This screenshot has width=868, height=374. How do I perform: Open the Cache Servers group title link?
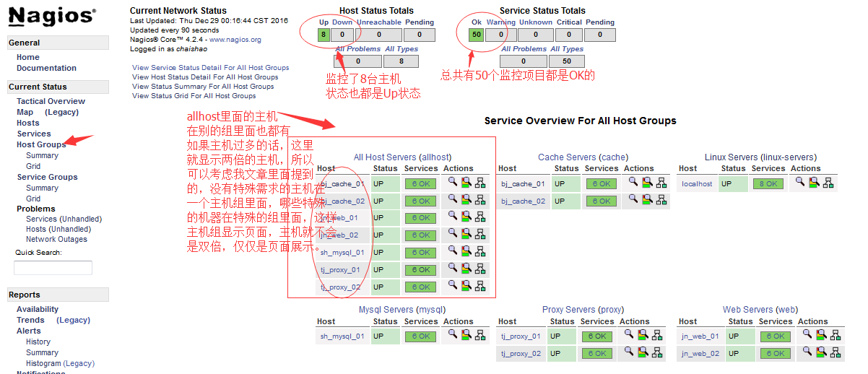tap(567, 157)
